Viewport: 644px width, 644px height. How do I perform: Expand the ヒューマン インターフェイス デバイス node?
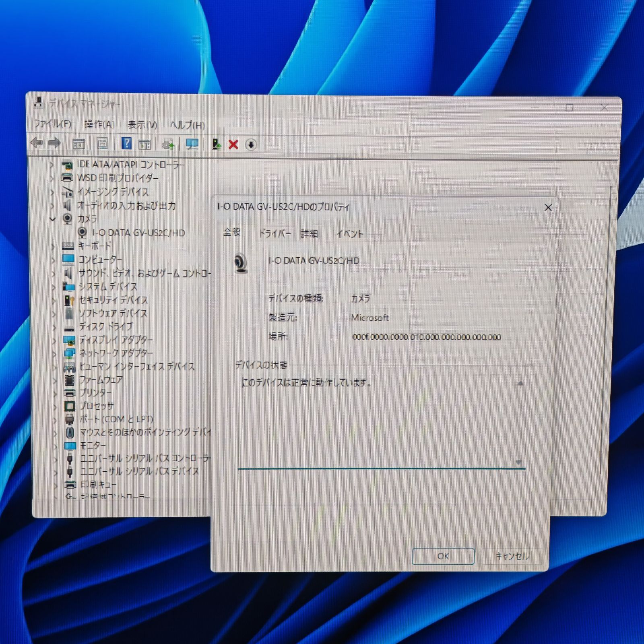(x=54, y=367)
